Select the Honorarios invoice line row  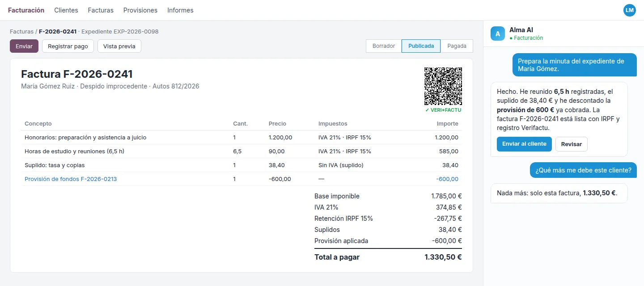coord(241,138)
